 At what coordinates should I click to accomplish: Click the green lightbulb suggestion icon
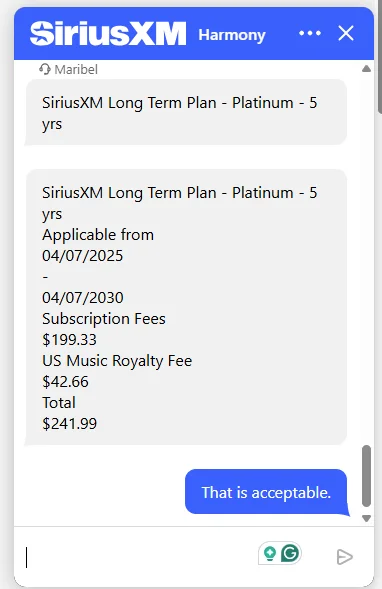point(270,553)
